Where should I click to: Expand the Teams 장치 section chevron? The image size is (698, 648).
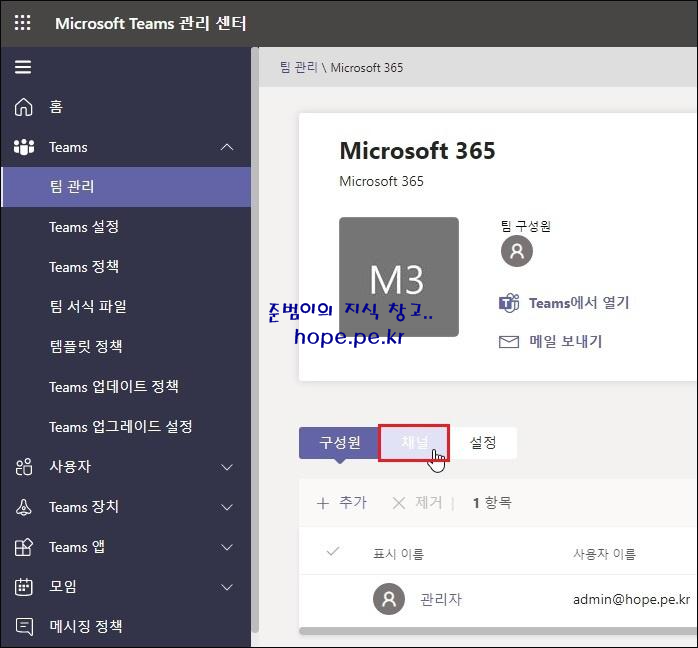(x=227, y=507)
